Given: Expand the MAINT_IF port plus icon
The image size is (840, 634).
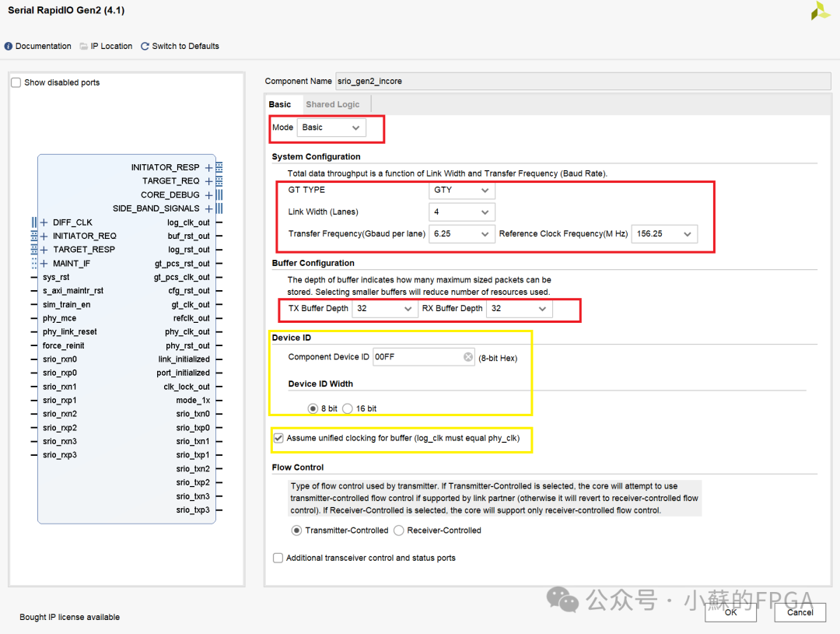Looking at the screenshot, I should point(44,264).
